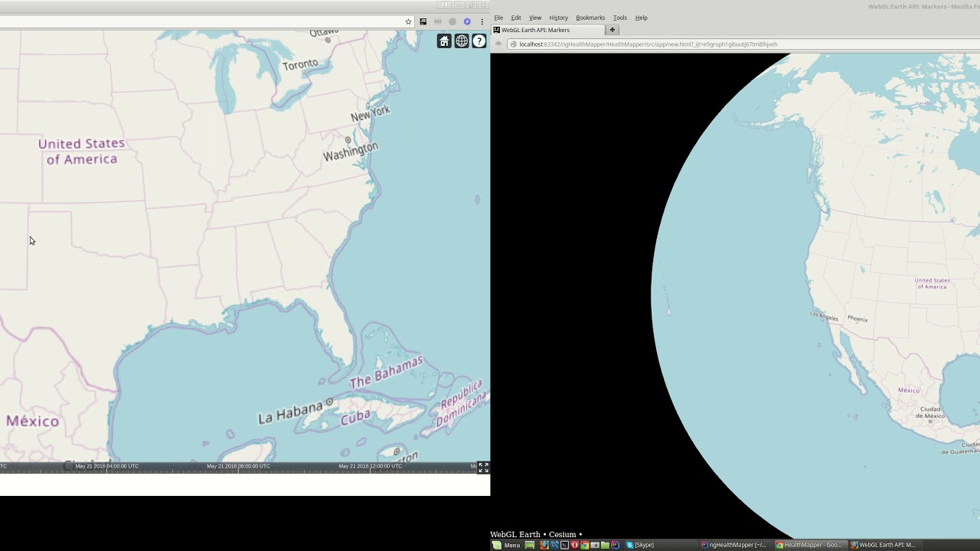The width and height of the screenshot is (980, 551).
Task: Click The Bahamas label on the map
Action: click(x=386, y=373)
